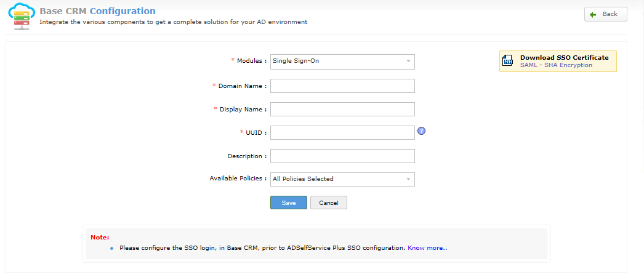Viewport: 644px width, 277px height.
Task: Open the Modules dropdown showing Single Sign-On
Action: click(342, 61)
